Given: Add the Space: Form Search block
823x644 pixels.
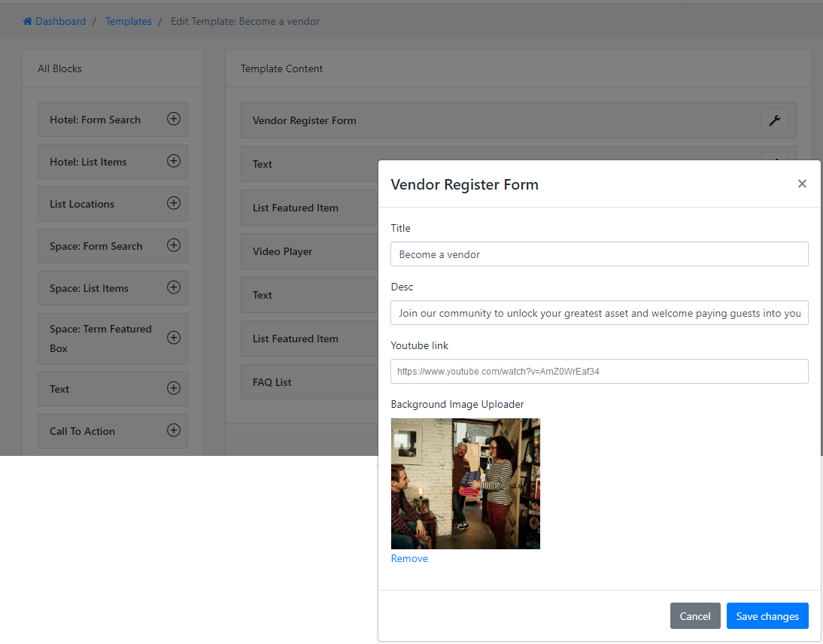Looking at the screenshot, I should click(x=173, y=245).
